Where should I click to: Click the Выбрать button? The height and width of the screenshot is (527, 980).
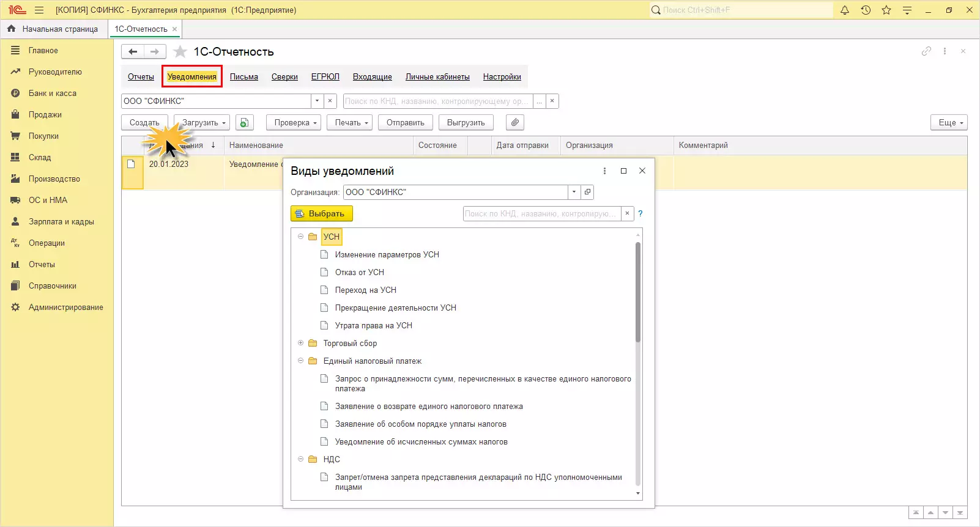coord(322,213)
